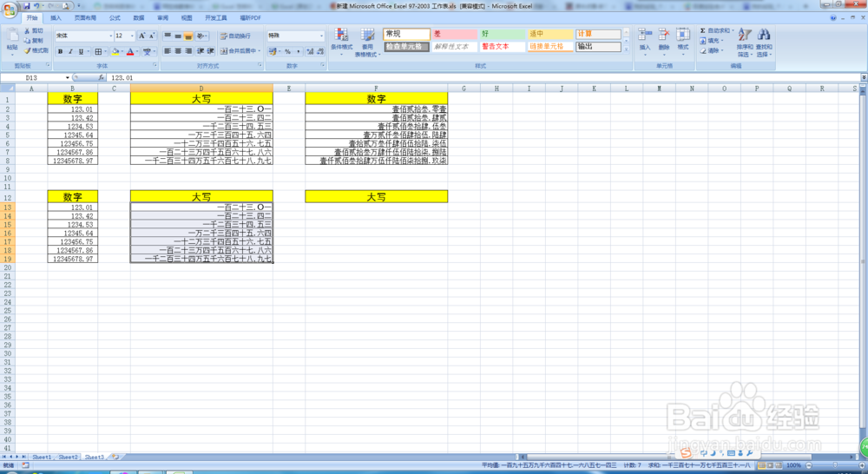This screenshot has width=868, height=474.
Task: Adjust the zoom slider in status bar
Action: [835, 465]
